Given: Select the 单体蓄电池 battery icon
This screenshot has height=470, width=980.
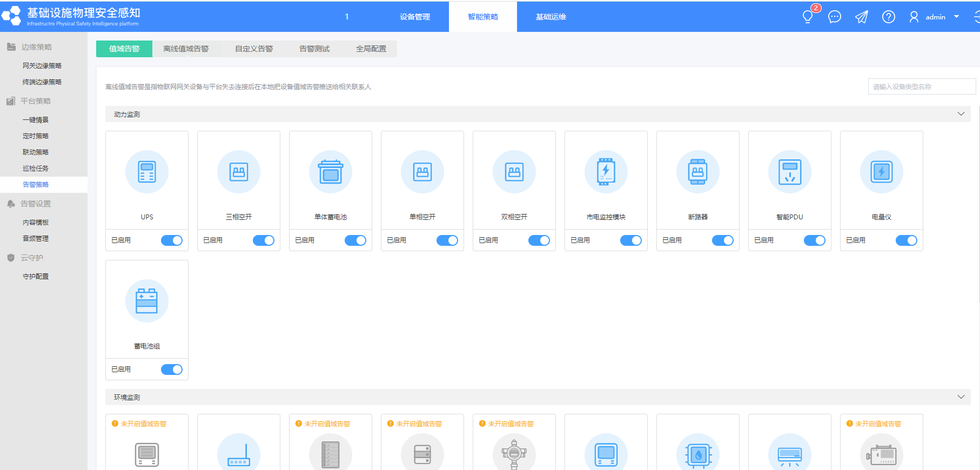Looking at the screenshot, I should click(x=331, y=172).
